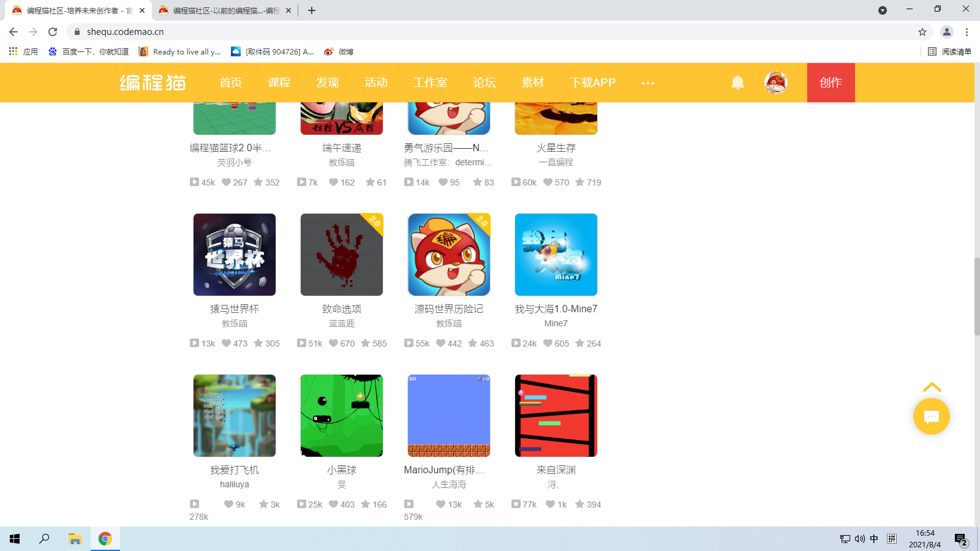This screenshot has width=980, height=551.
Task: Open the Chrome profile icon
Action: pos(946,32)
